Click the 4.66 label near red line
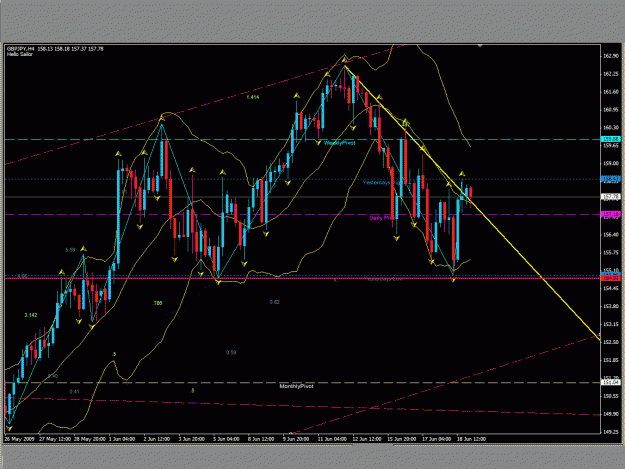This screenshot has width=625, height=469. pos(23,276)
